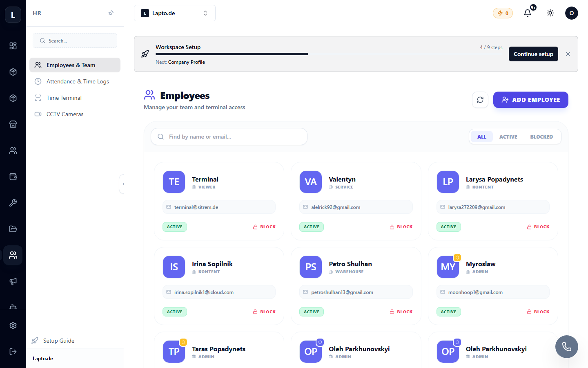The width and height of the screenshot is (588, 368).
Task: Click the LP avatar for Larysa Popadynets
Action: pyautogui.click(x=448, y=182)
